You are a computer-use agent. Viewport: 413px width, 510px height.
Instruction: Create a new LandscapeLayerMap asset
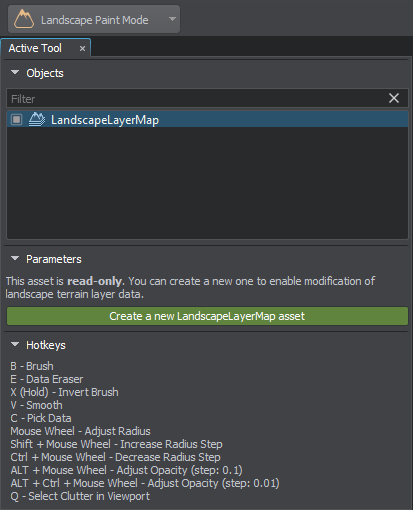207,316
